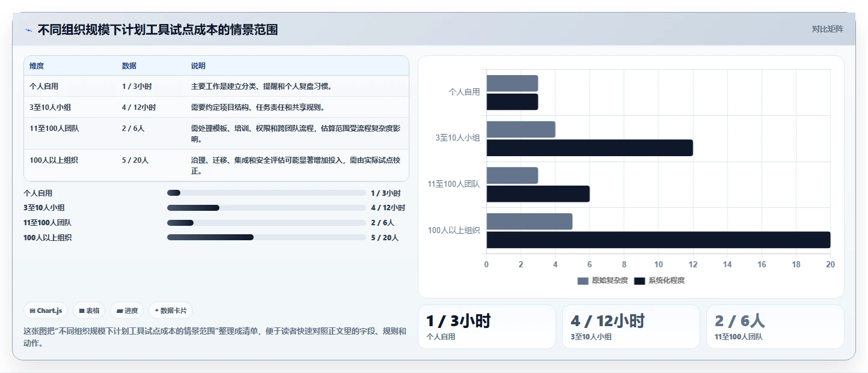This screenshot has width=868, height=373.
Task: Click the 数据卡片 tag chip
Action: (171, 311)
